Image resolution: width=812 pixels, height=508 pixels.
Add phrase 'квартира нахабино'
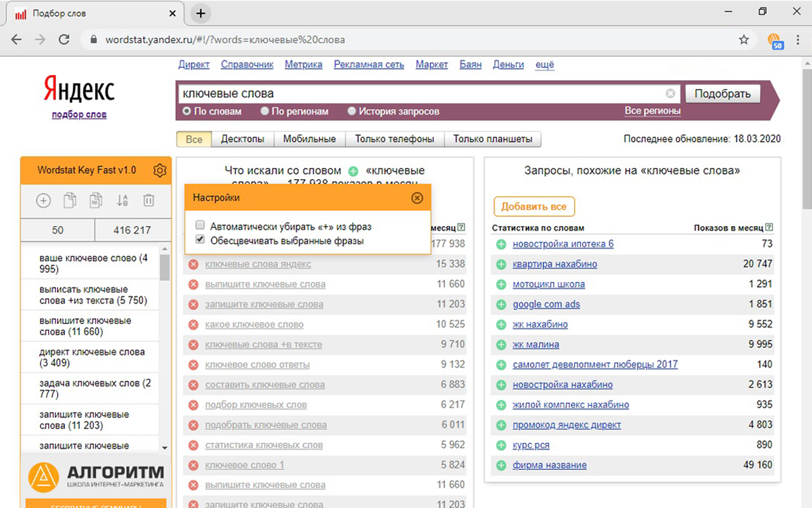click(x=501, y=264)
